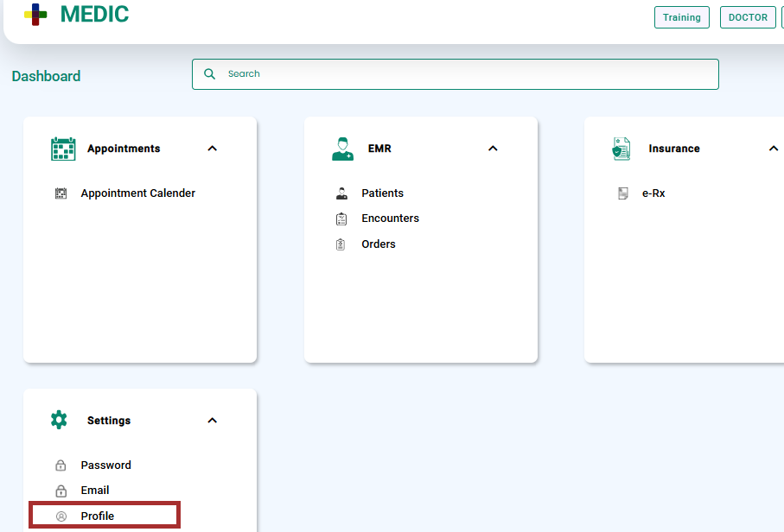Open the Orders page
This screenshot has height=532, width=784.
click(379, 244)
